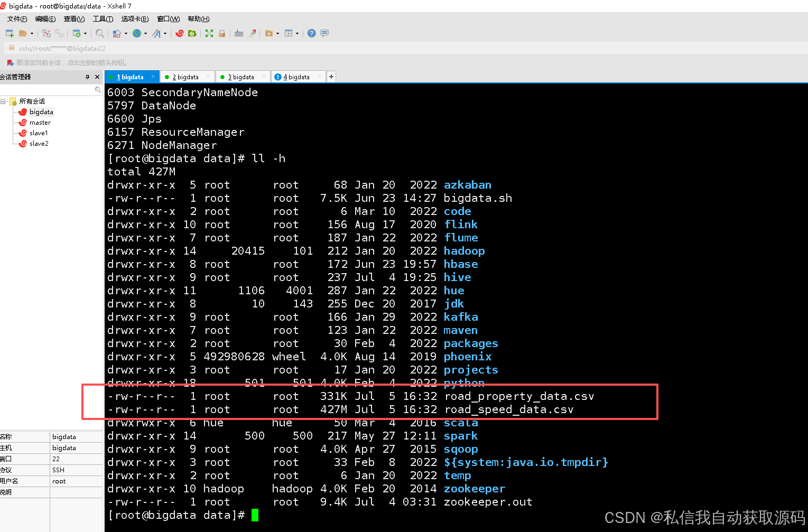Open the 工具(T) menu
This screenshot has height=532, width=808.
coord(103,19)
